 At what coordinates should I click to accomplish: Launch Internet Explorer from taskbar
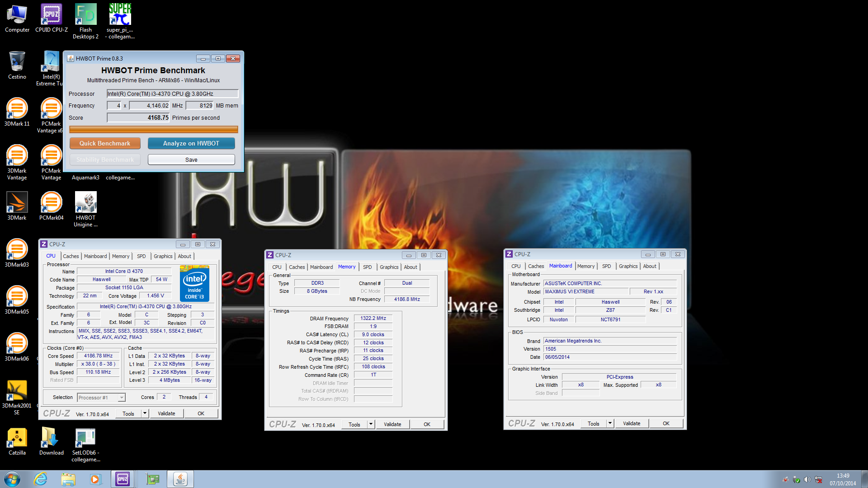click(41, 479)
